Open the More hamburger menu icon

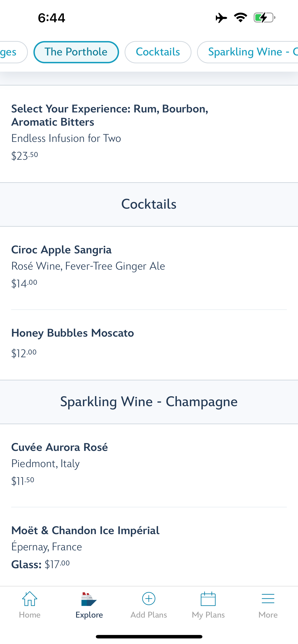tap(268, 599)
